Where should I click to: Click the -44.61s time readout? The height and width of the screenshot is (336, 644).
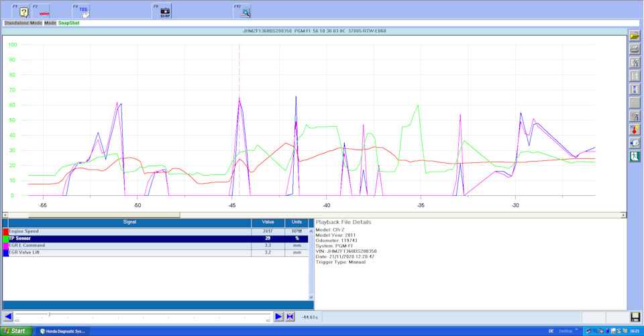click(x=310, y=317)
